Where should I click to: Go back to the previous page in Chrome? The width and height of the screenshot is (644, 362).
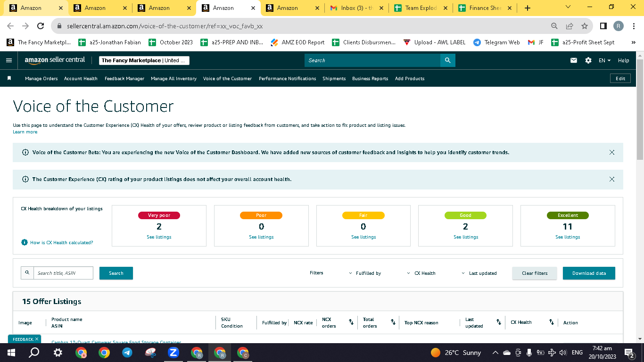click(10, 26)
